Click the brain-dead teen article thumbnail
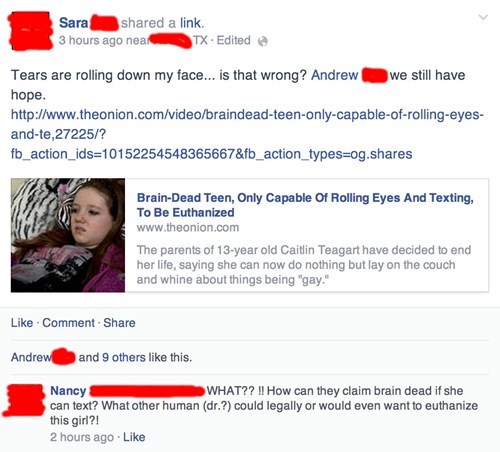This screenshot has height=452, width=500. click(68, 235)
